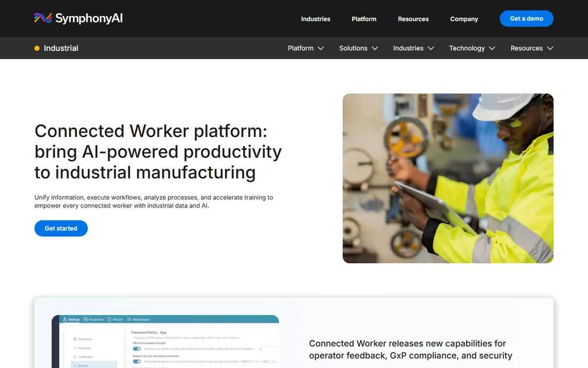This screenshot has width=588, height=368.
Task: Open the Company menu in the top bar
Action: [x=464, y=19]
